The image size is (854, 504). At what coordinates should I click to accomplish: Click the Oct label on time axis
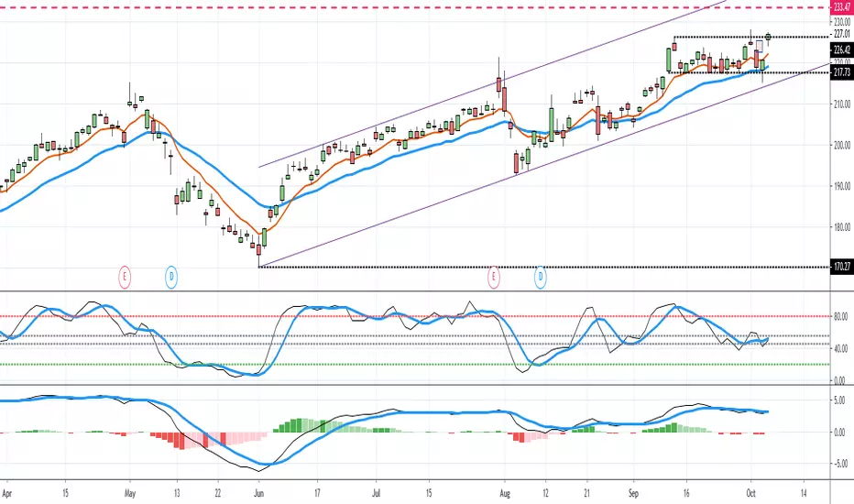click(x=751, y=494)
